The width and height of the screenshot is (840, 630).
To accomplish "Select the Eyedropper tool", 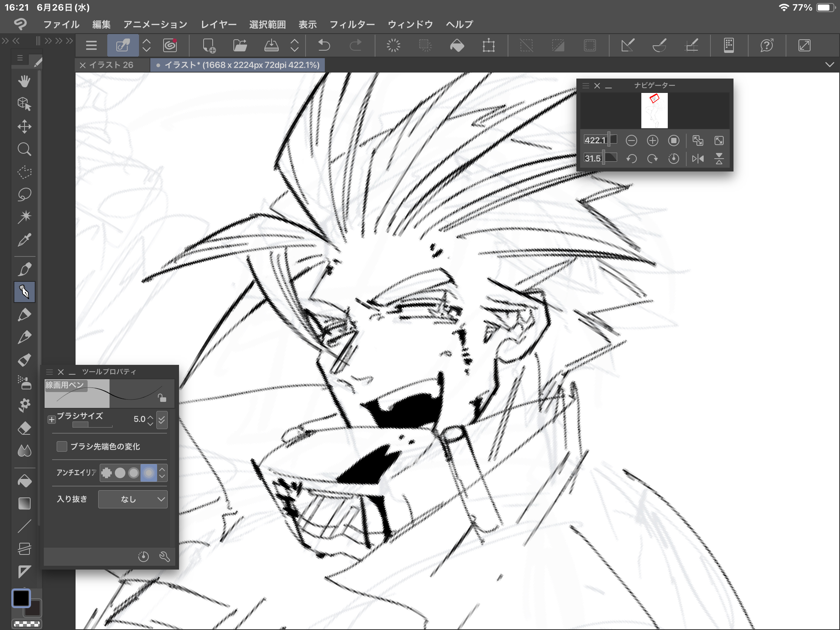I will point(24,239).
